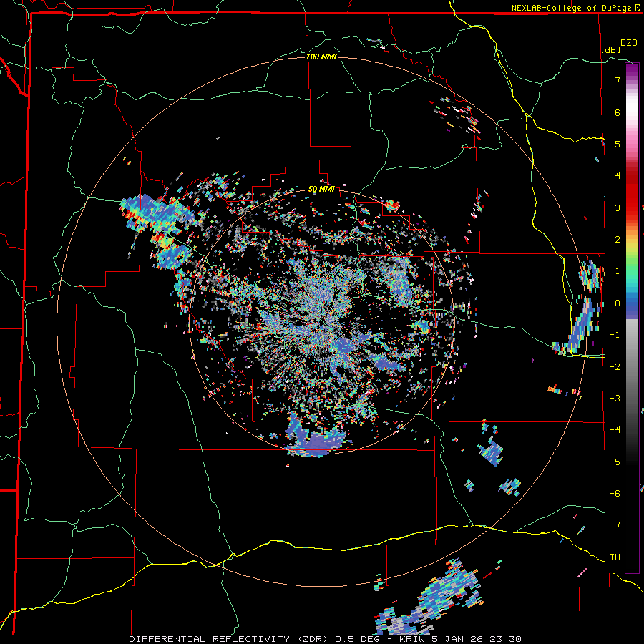644x644 pixels.
Task: Click the 7 value on the color scale
Action: (x=618, y=80)
